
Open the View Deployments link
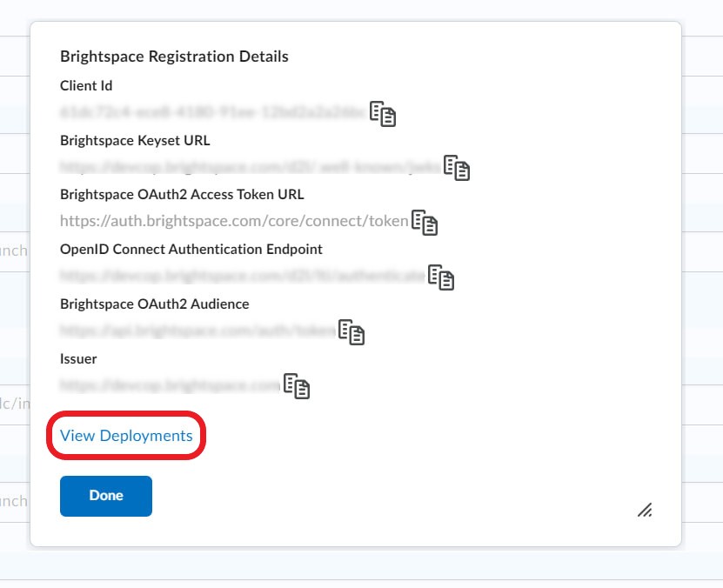[x=126, y=436]
